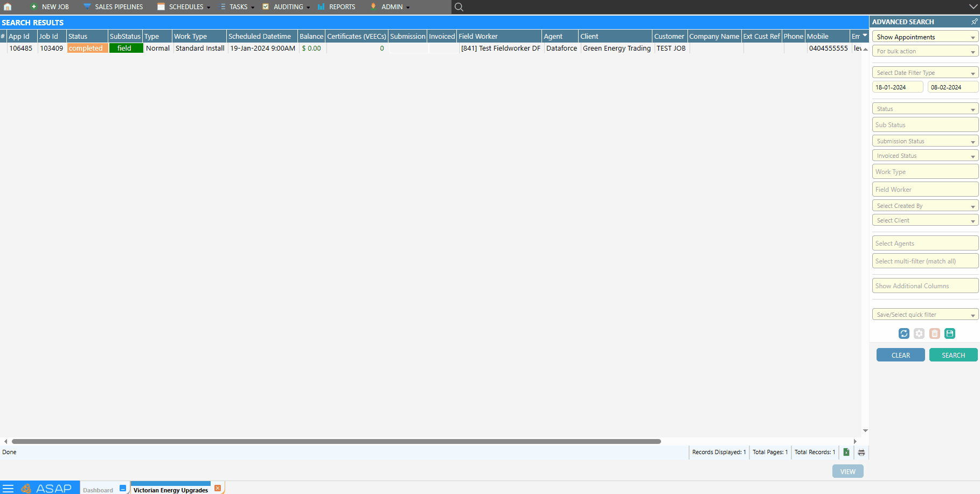Export results with the Excel icon
The width and height of the screenshot is (980, 494).
[x=846, y=453]
